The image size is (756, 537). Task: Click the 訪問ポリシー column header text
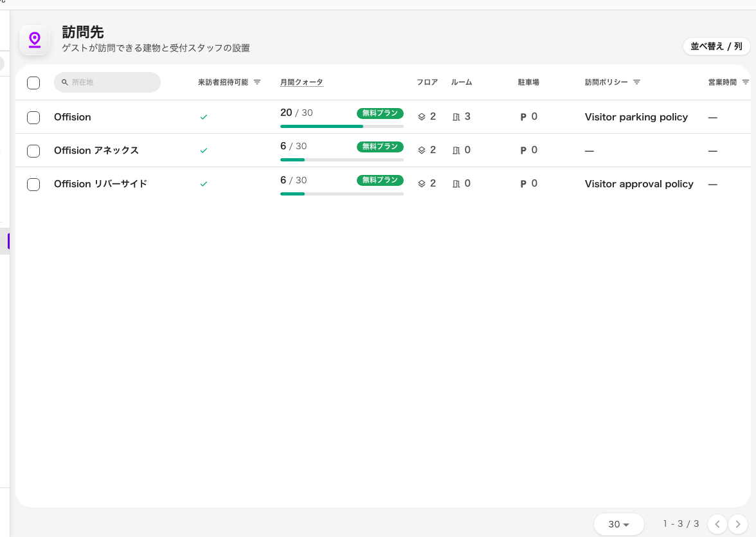(606, 82)
